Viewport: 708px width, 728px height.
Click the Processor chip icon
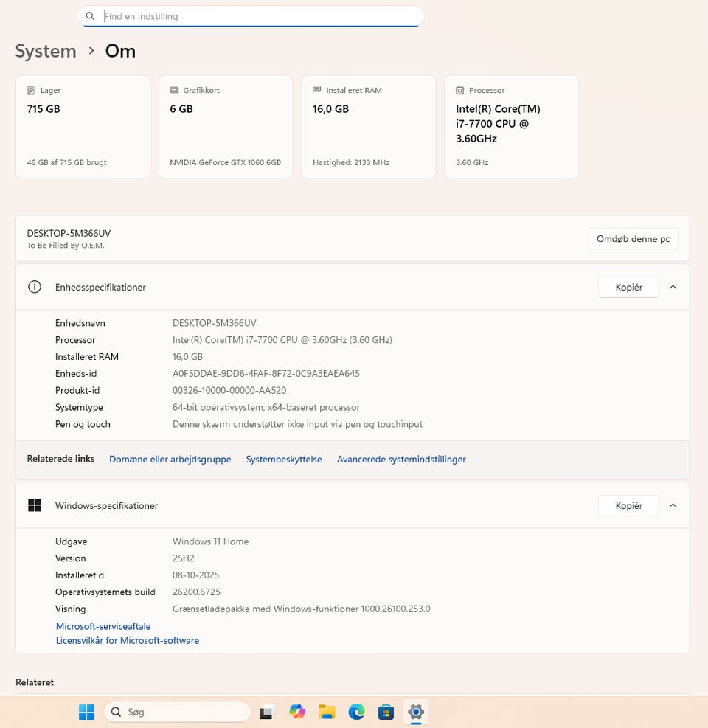pos(459,91)
